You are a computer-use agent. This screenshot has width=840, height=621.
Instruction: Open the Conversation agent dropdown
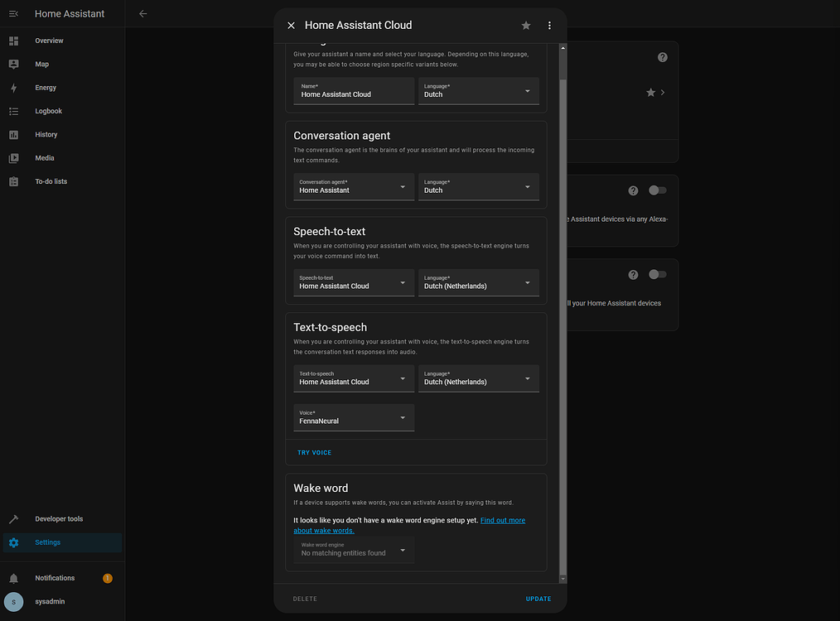[x=354, y=187]
